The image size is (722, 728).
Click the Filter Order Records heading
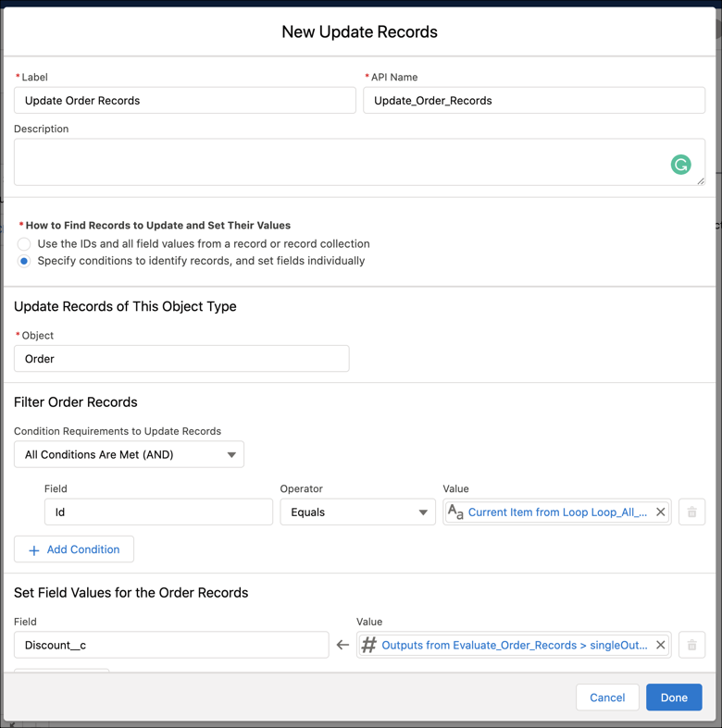pyautogui.click(x=76, y=402)
